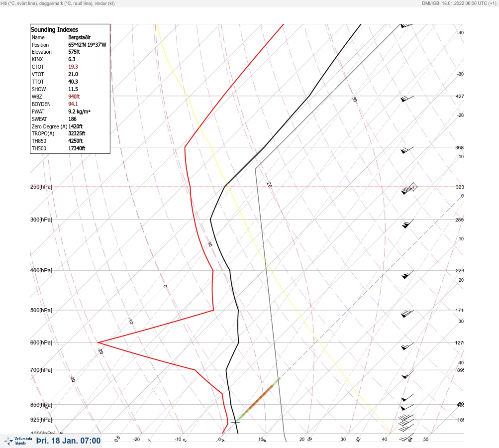
Task: Click the BOYDEN value '94.1'
Action: tap(73, 104)
